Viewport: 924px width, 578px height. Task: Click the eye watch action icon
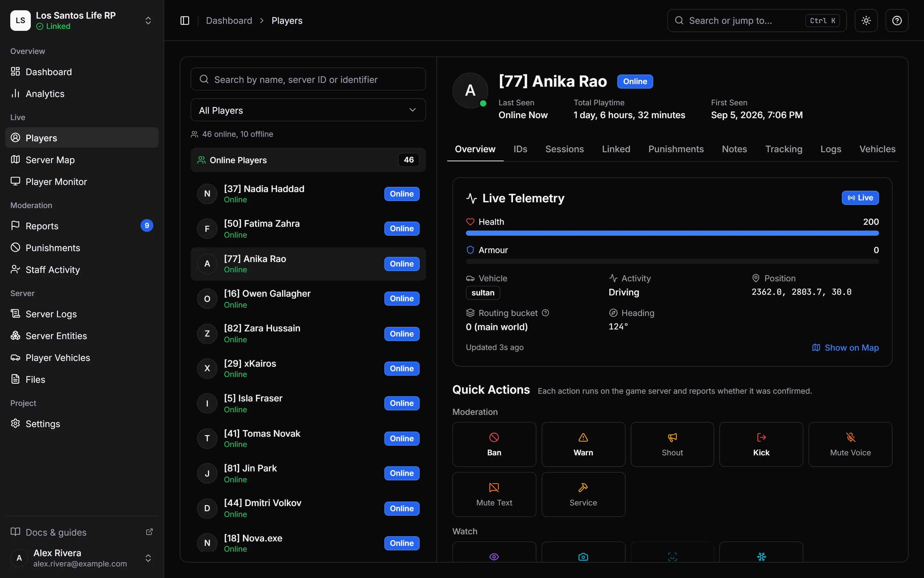494,556
